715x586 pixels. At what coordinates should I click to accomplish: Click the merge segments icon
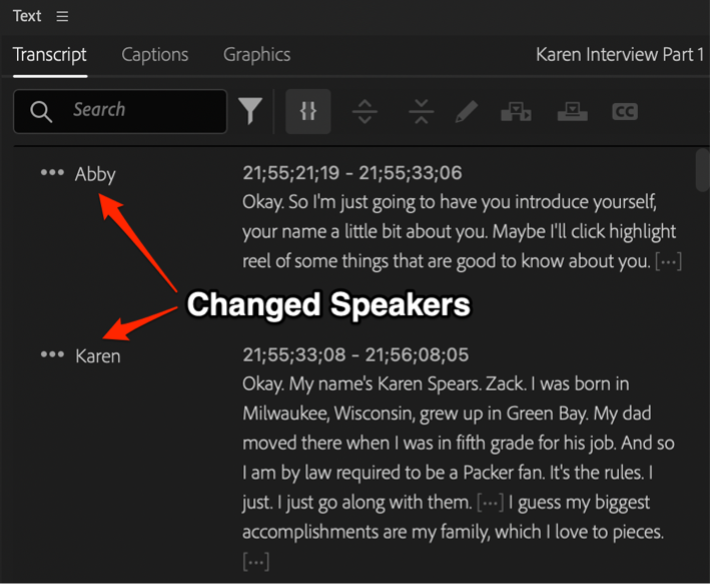421,111
